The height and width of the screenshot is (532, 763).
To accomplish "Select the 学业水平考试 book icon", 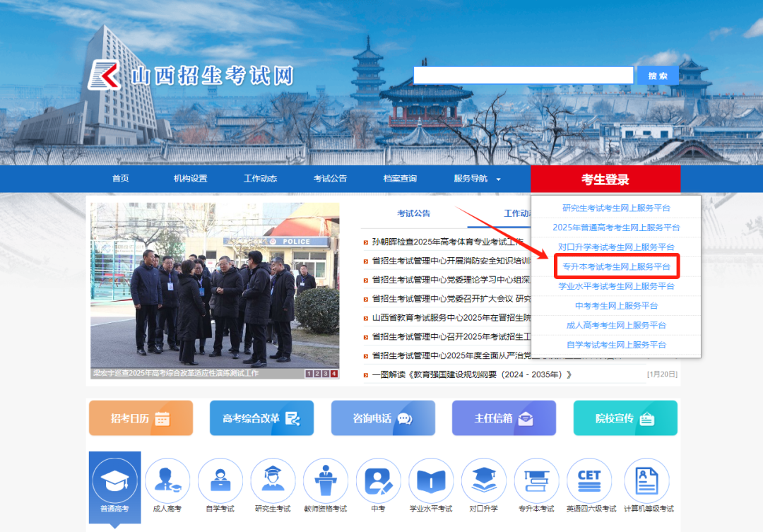I will (x=431, y=479).
